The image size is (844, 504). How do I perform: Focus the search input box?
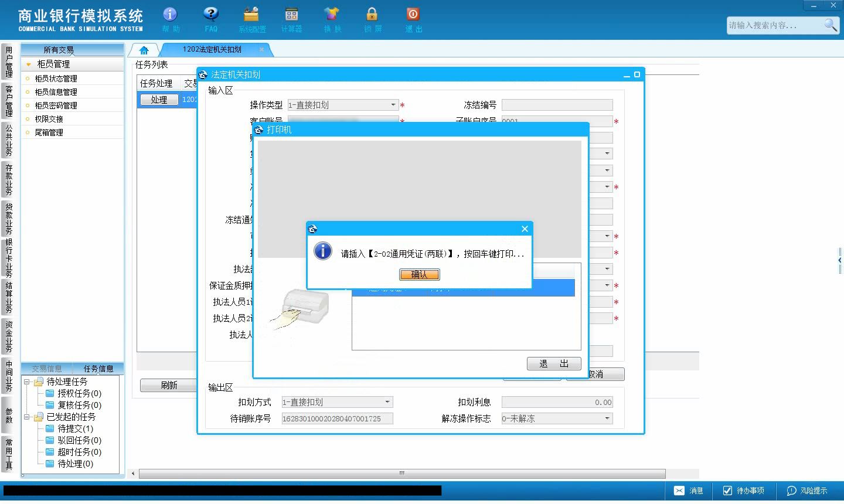pos(775,25)
